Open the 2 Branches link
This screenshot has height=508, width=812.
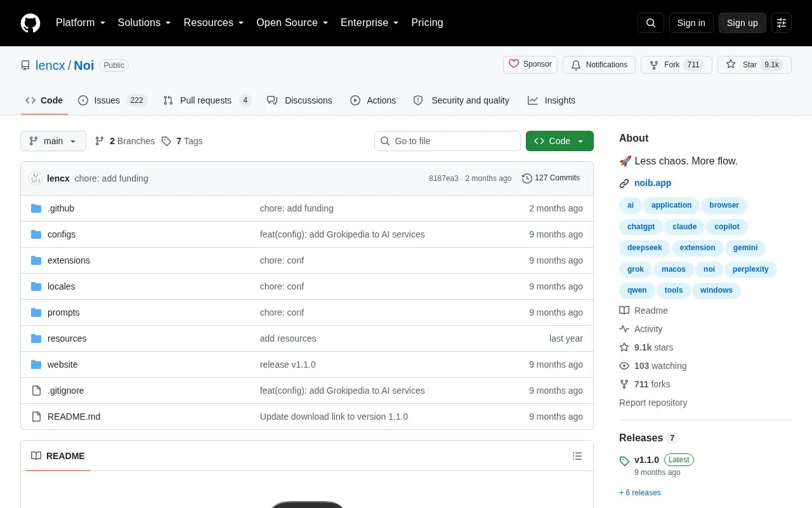[125, 141]
